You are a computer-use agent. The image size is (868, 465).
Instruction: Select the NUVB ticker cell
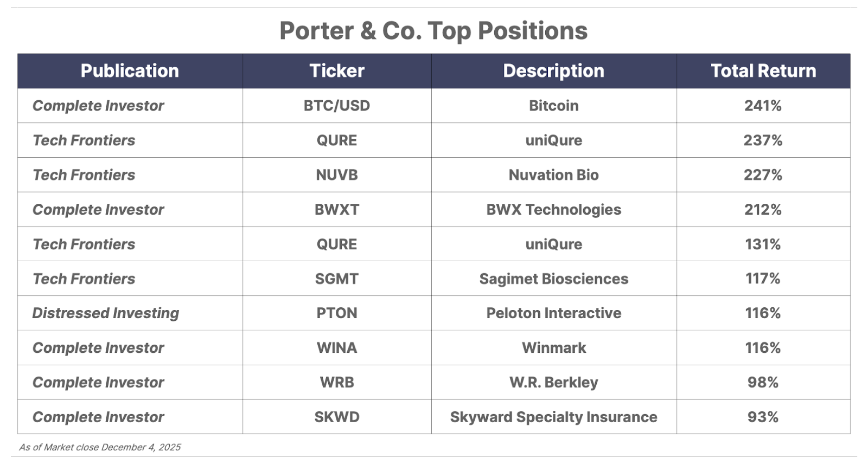click(x=337, y=175)
